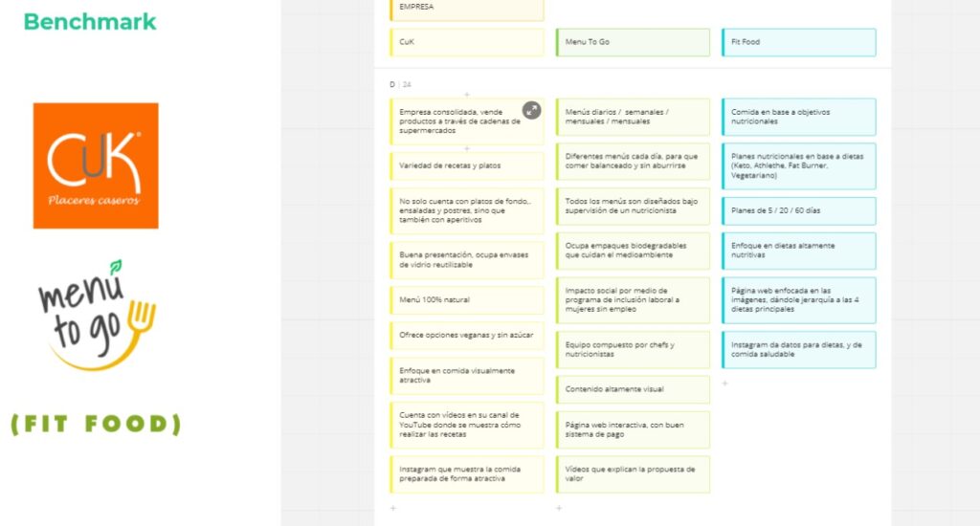Select the 'Enfoque en dietas altamente nutritivas' card
Viewport: 980px width, 526px height.
click(799, 252)
